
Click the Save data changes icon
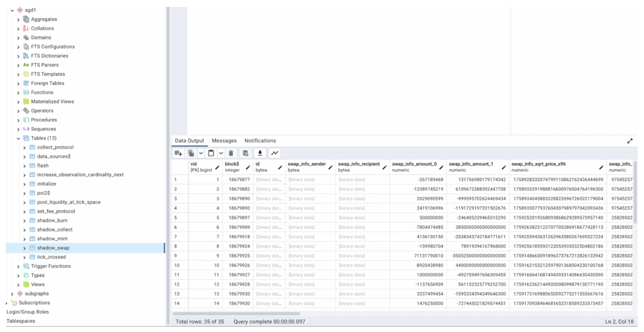point(246,153)
